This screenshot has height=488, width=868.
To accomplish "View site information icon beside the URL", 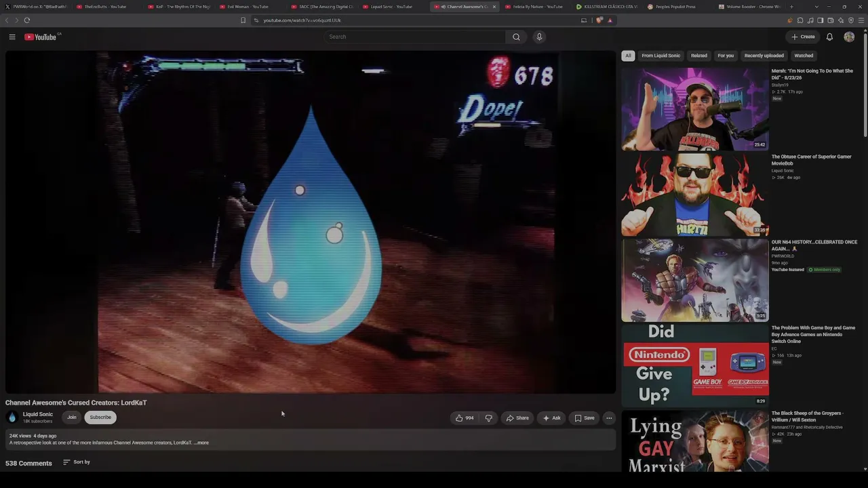I will (256, 20).
